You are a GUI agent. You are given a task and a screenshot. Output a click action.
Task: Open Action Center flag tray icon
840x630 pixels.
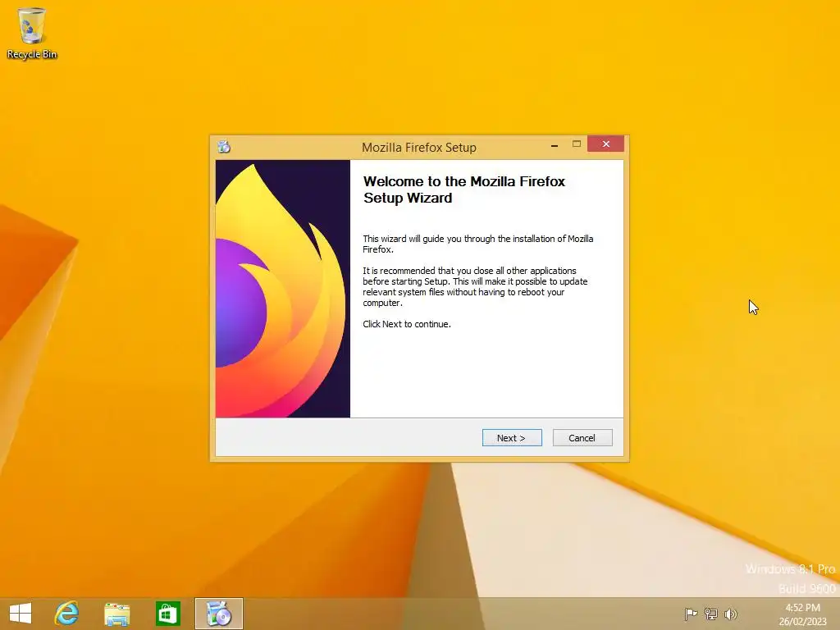[691, 614]
